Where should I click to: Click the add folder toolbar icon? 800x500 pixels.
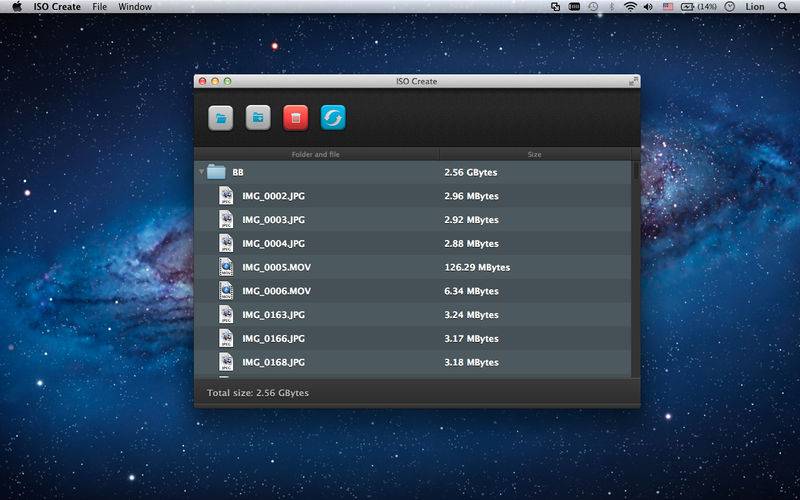[x=258, y=118]
